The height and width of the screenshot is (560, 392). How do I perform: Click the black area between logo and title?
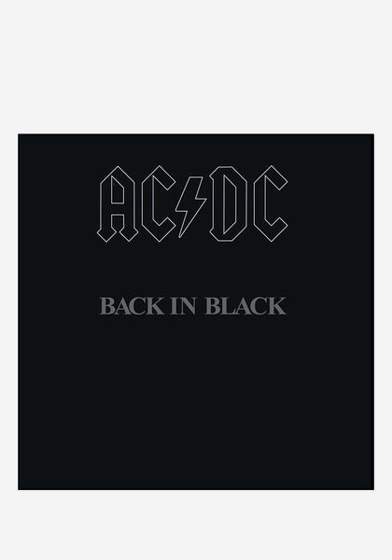(x=196, y=270)
